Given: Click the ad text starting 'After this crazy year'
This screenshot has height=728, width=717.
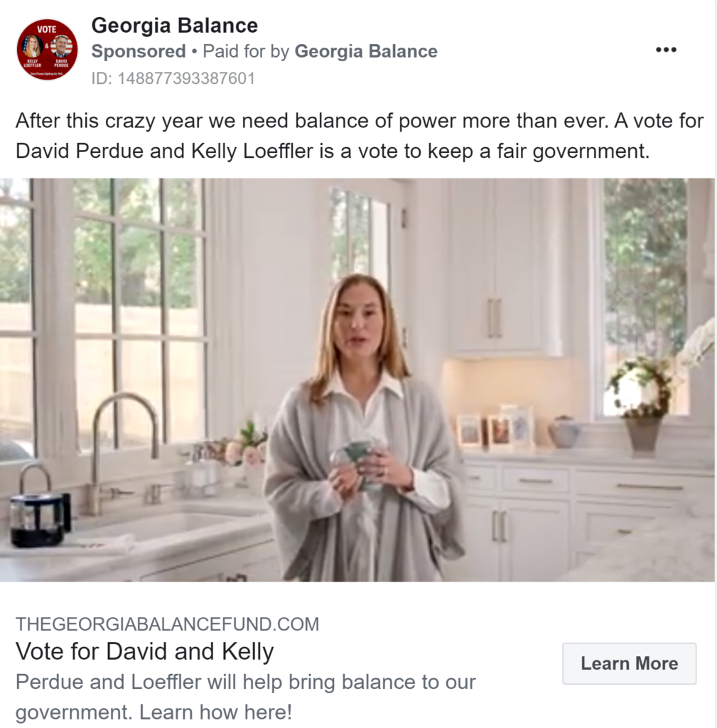Looking at the screenshot, I should [x=359, y=136].
